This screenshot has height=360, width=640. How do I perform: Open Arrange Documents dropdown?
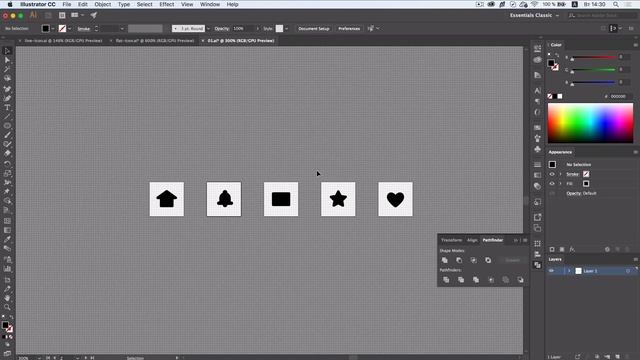point(77,15)
